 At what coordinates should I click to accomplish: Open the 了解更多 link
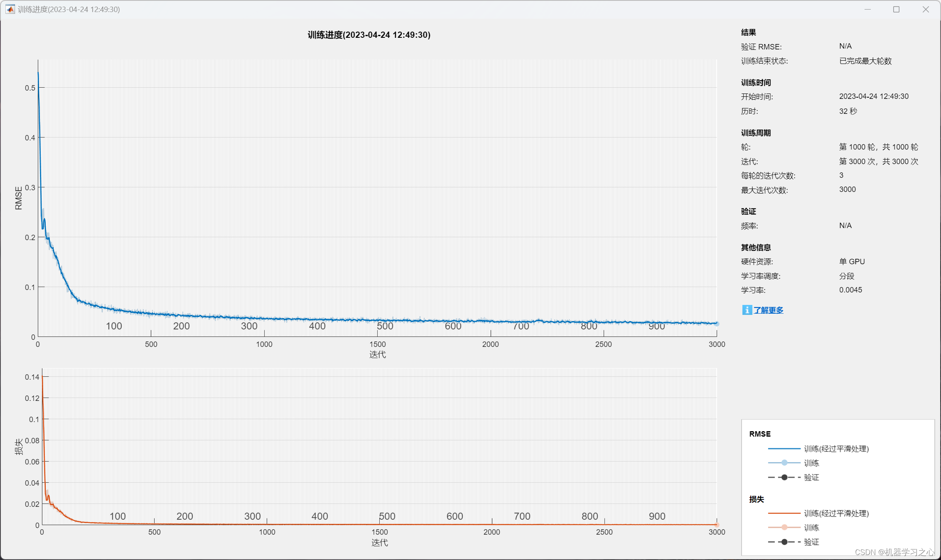click(768, 310)
